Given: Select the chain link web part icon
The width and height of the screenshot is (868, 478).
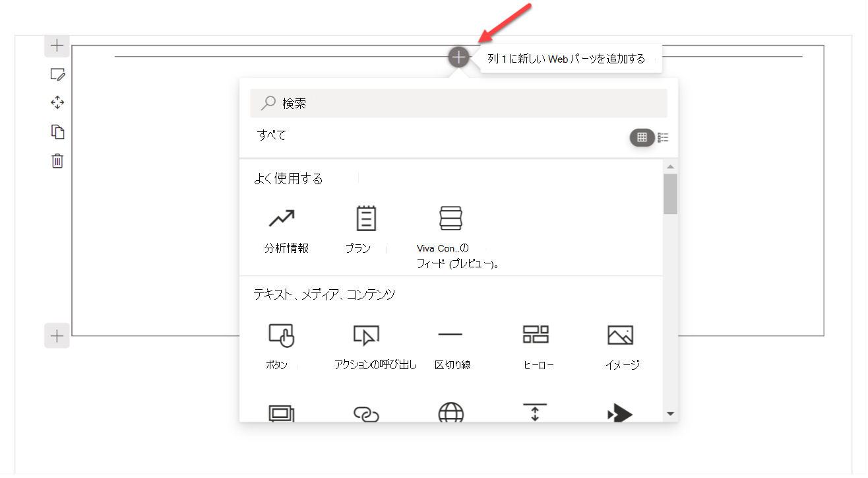Looking at the screenshot, I should pos(366,415).
